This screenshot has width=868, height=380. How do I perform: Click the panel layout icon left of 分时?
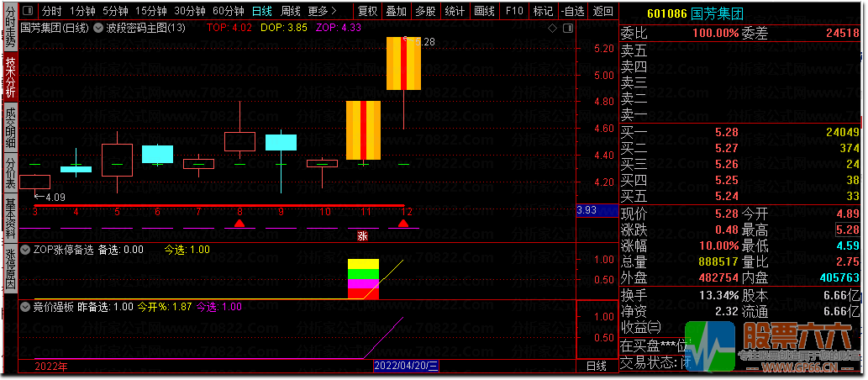pos(28,11)
